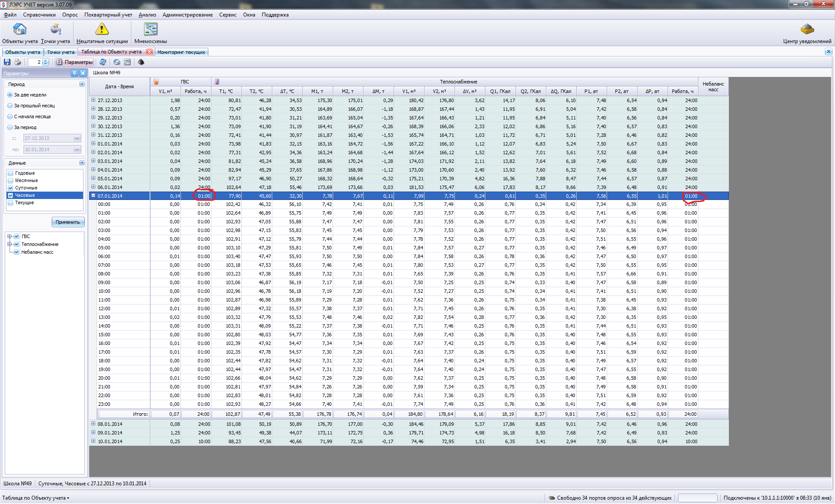The height and width of the screenshot is (504, 835).
Task: Collapse the Данные section
Action: [x=82, y=163]
